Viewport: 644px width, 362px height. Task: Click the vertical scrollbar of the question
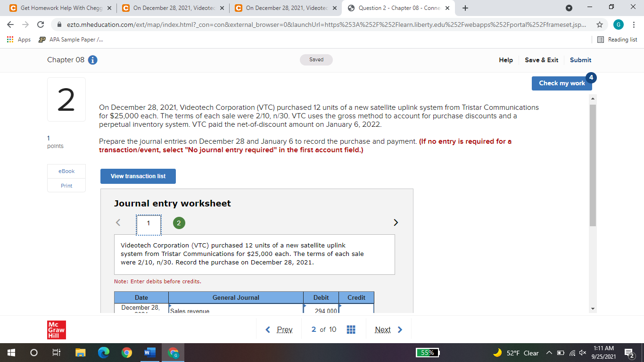593,165
